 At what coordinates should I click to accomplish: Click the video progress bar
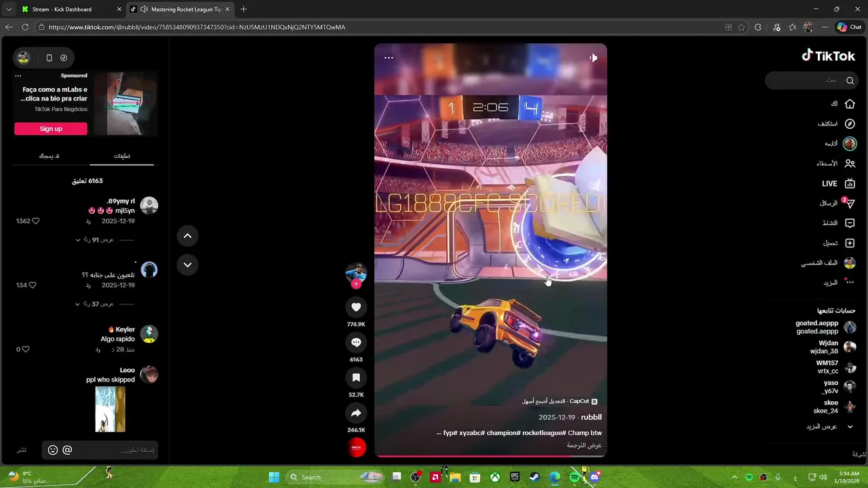point(490,456)
